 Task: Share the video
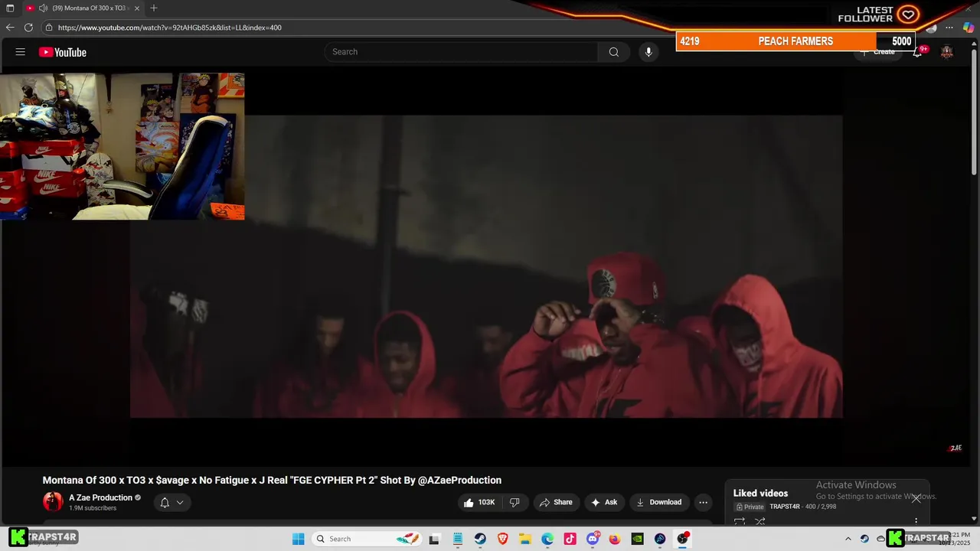[x=557, y=502]
